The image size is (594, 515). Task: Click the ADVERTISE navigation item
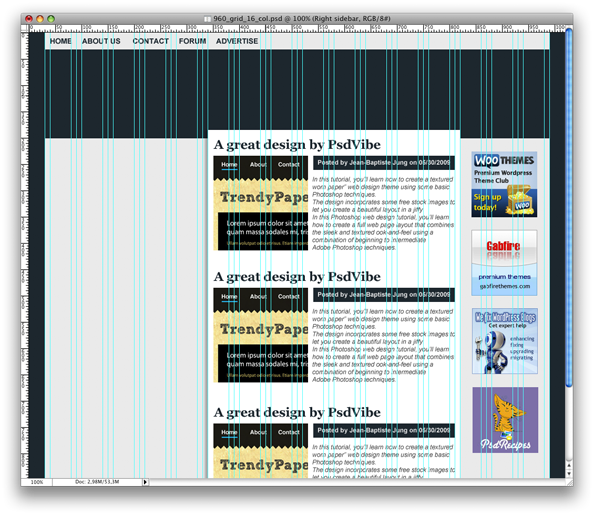click(x=237, y=41)
